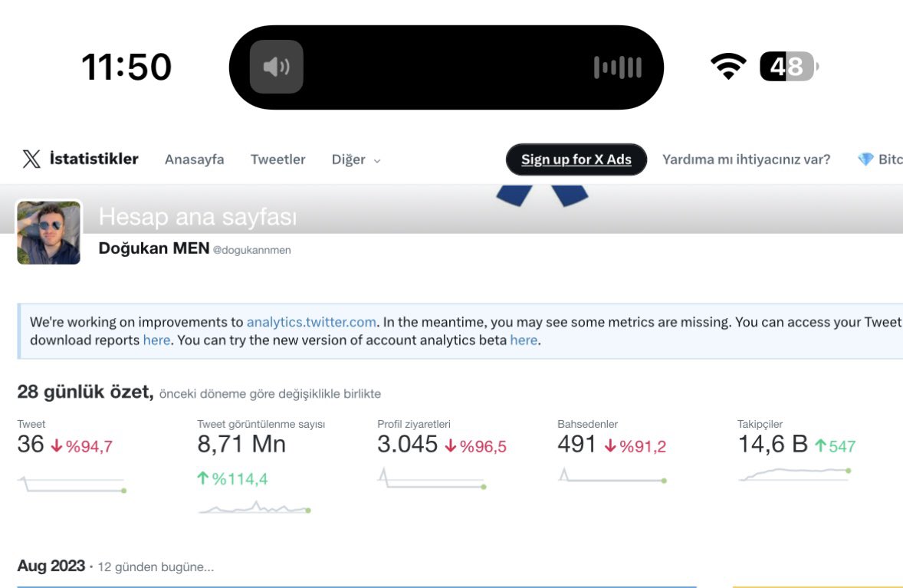The height and width of the screenshot is (588, 903).
Task: Expand the Diğer dropdown menu
Action: [x=356, y=159]
